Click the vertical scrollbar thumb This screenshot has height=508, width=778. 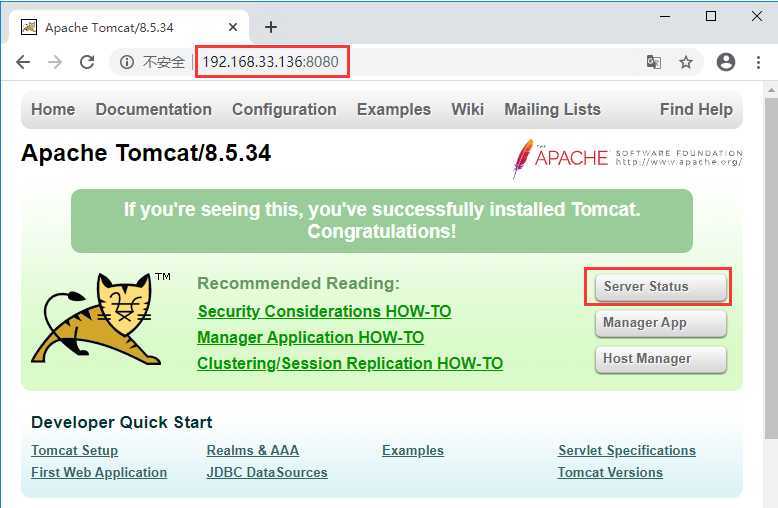pyautogui.click(x=772, y=268)
